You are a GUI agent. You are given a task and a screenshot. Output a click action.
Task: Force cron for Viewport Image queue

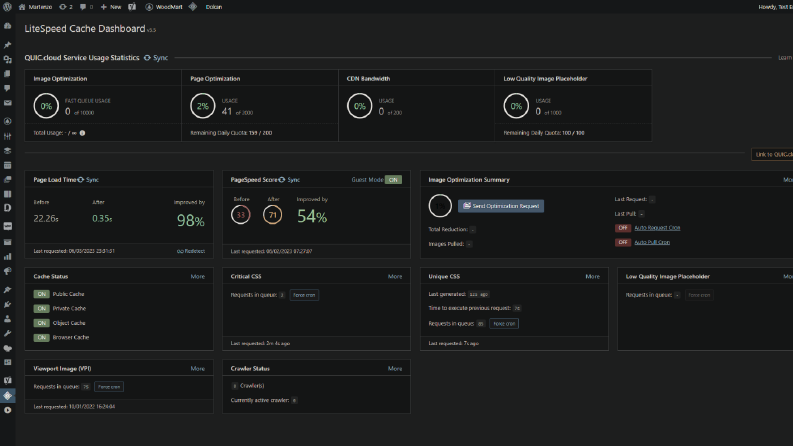(109, 387)
